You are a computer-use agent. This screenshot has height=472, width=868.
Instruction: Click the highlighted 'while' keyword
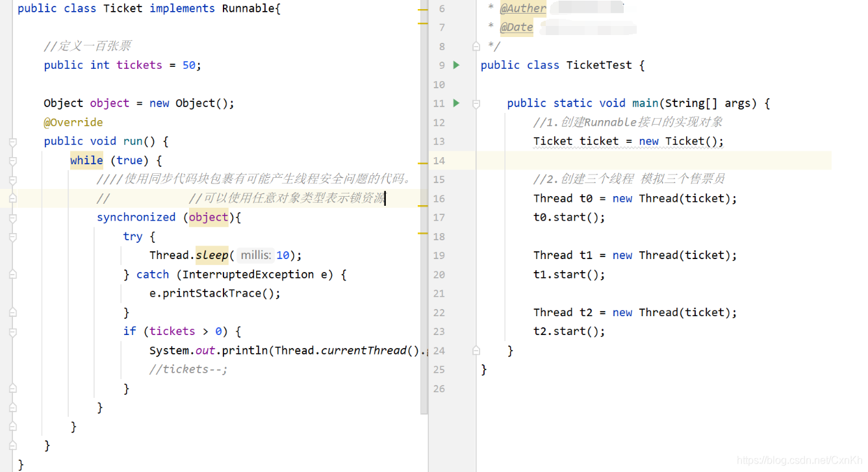(86, 160)
